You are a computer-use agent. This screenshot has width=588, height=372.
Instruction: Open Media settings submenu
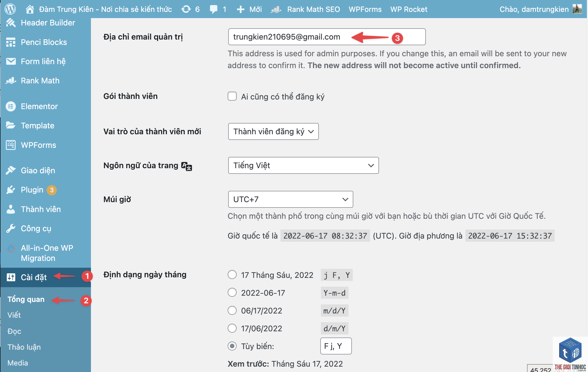pos(18,363)
